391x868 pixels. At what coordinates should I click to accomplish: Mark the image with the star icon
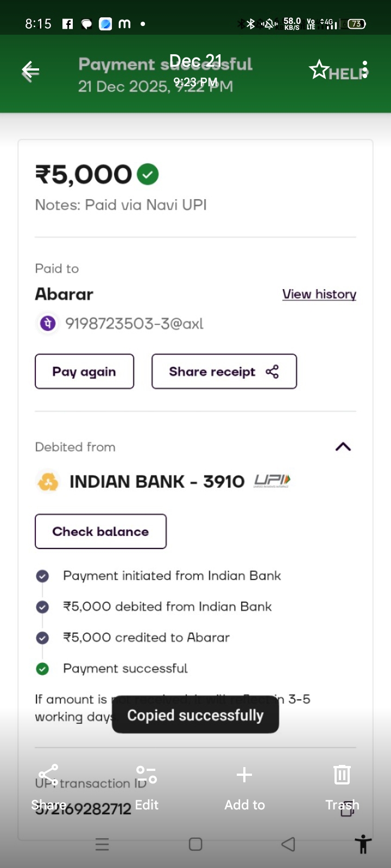[x=319, y=69]
